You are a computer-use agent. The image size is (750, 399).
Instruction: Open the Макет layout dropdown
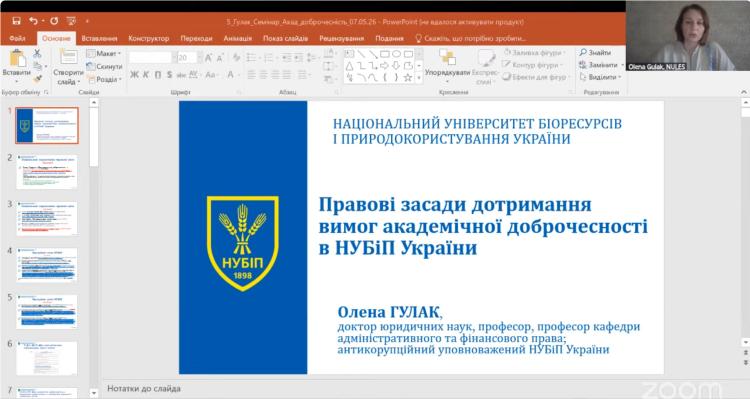pyautogui.click(x=104, y=54)
